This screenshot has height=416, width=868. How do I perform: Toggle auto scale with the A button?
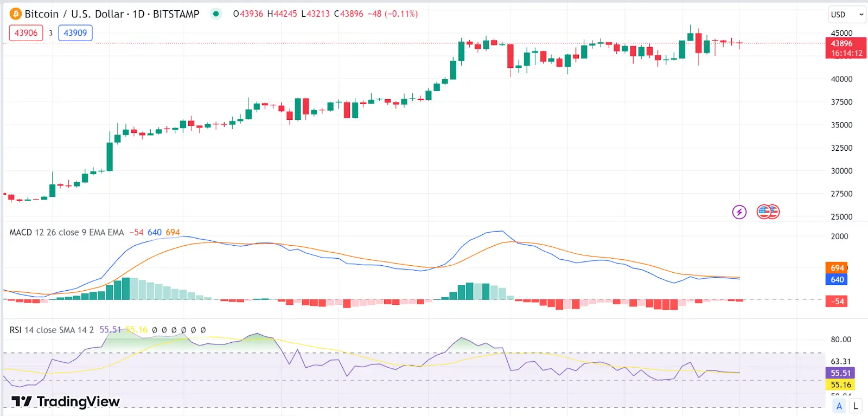839,406
